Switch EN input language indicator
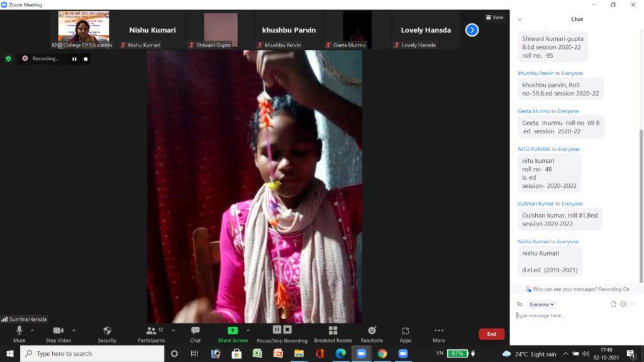Screen dimensions: 644x362 click(x=440, y=353)
